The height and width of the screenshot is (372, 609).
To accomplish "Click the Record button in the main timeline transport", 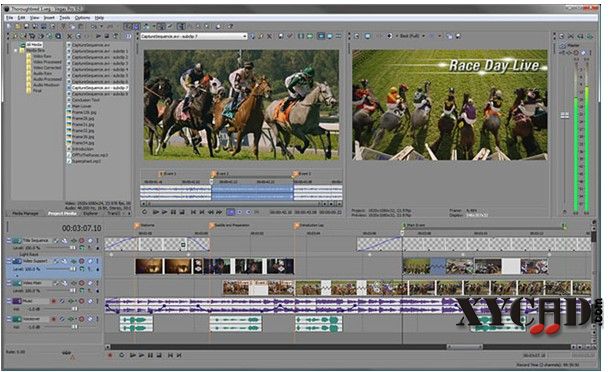I will pyautogui.click(x=110, y=355).
